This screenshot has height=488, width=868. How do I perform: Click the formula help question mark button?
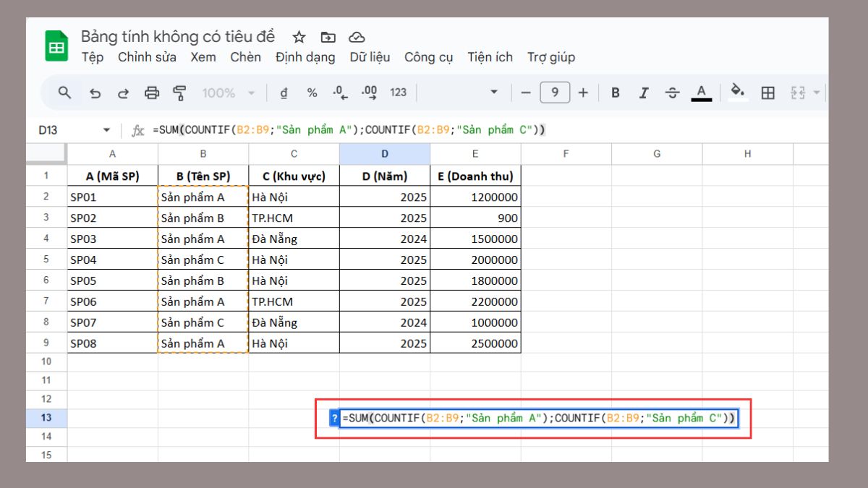click(334, 418)
